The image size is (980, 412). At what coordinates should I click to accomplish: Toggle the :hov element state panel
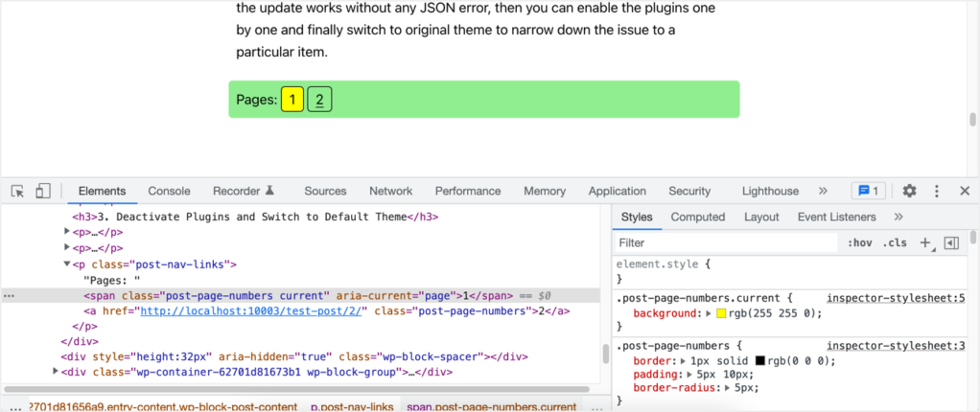coord(859,243)
